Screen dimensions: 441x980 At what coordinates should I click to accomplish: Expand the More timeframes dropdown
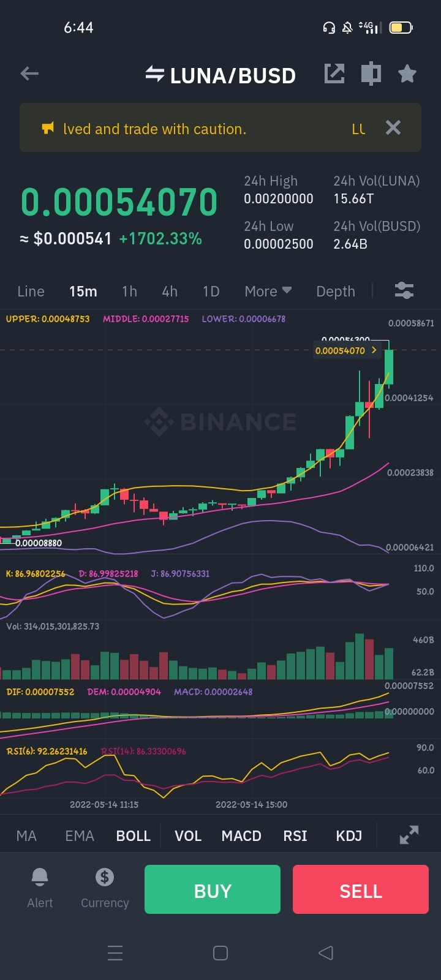pyautogui.click(x=268, y=292)
